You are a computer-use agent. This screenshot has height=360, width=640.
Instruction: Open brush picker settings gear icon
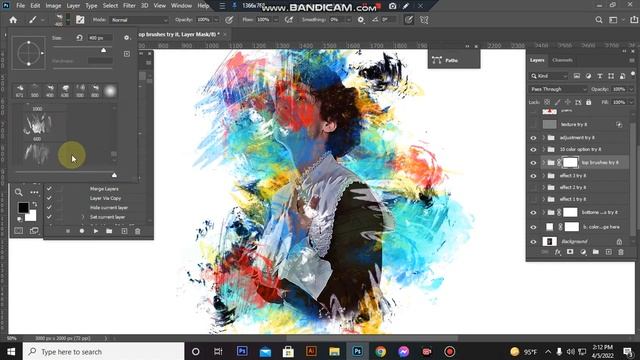pyautogui.click(x=127, y=38)
